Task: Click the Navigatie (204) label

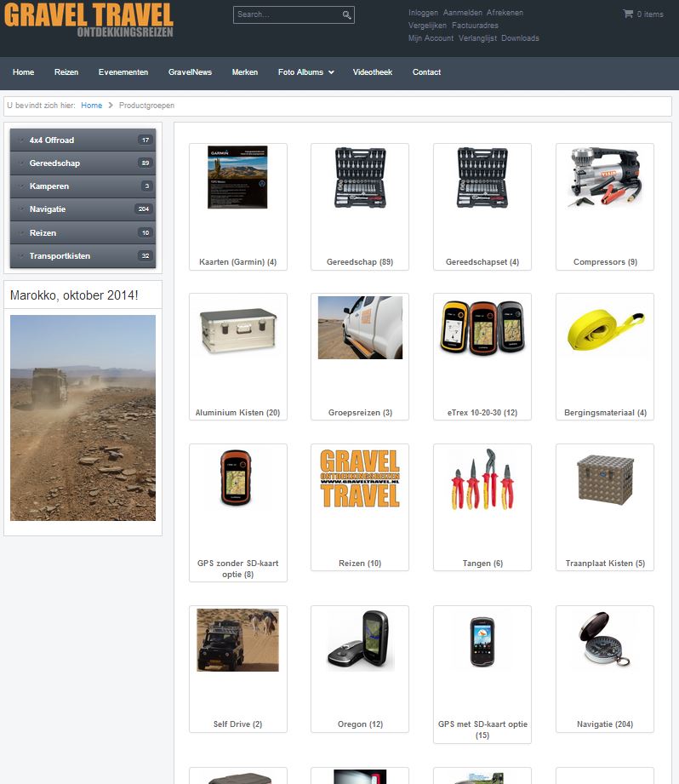Action: [x=605, y=724]
